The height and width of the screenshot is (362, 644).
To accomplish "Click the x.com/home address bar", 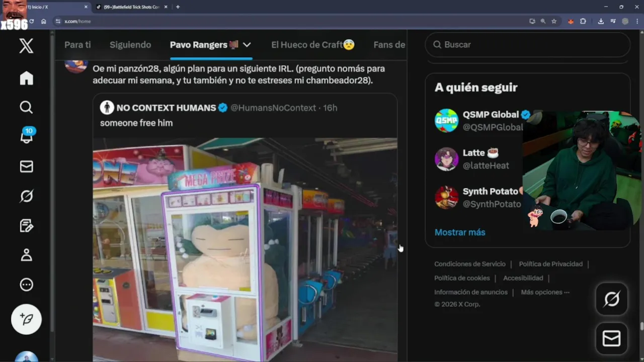I will [292, 21].
